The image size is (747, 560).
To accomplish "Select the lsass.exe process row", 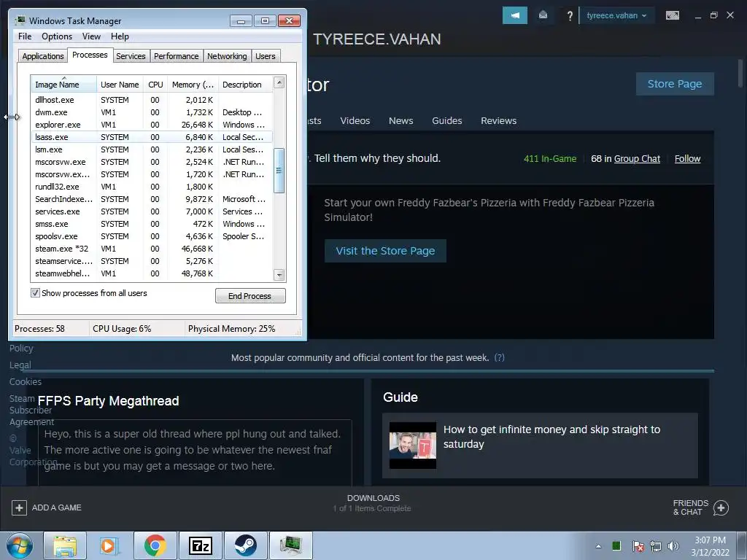I will point(152,137).
